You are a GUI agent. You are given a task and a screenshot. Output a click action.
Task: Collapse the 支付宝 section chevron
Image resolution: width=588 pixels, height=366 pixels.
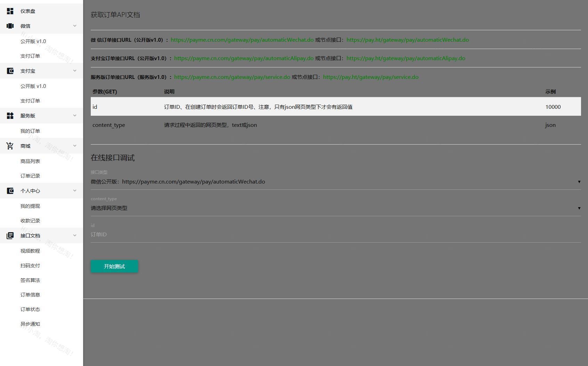(75, 71)
